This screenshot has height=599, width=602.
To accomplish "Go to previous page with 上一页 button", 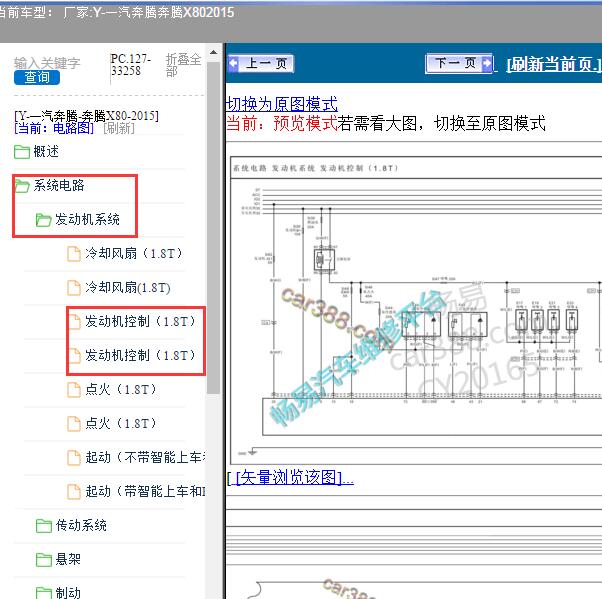I will (x=261, y=63).
